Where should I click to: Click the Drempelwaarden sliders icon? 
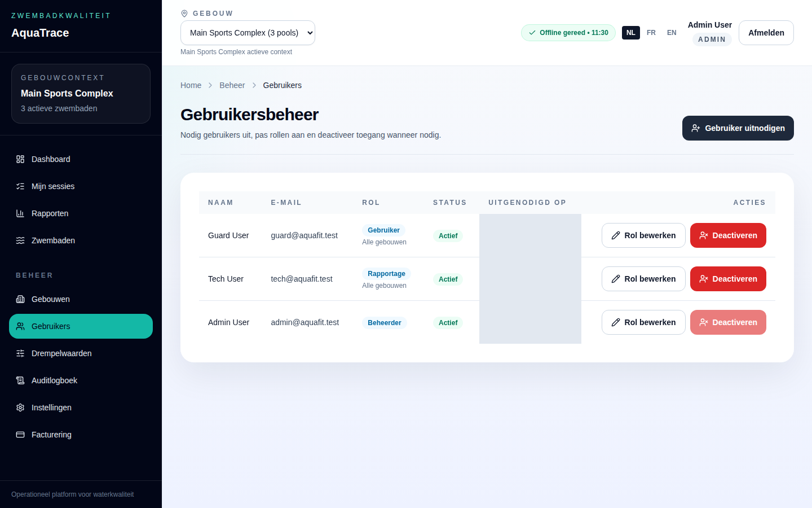(20, 353)
